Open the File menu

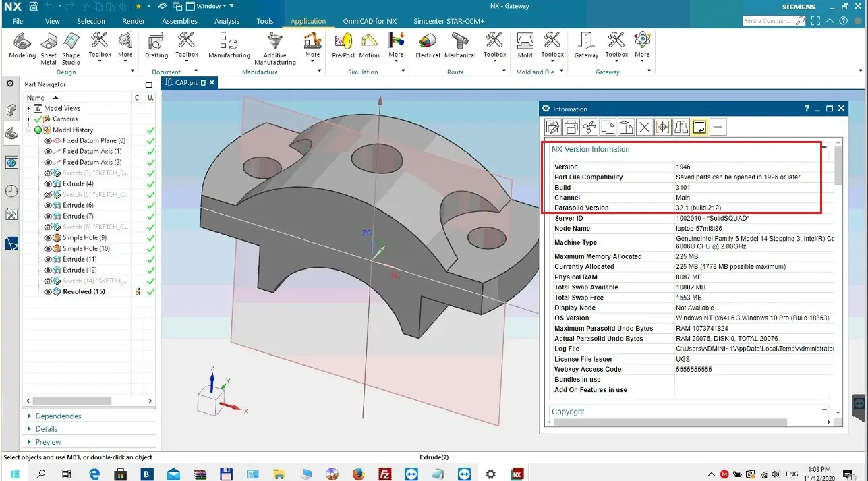[x=18, y=21]
